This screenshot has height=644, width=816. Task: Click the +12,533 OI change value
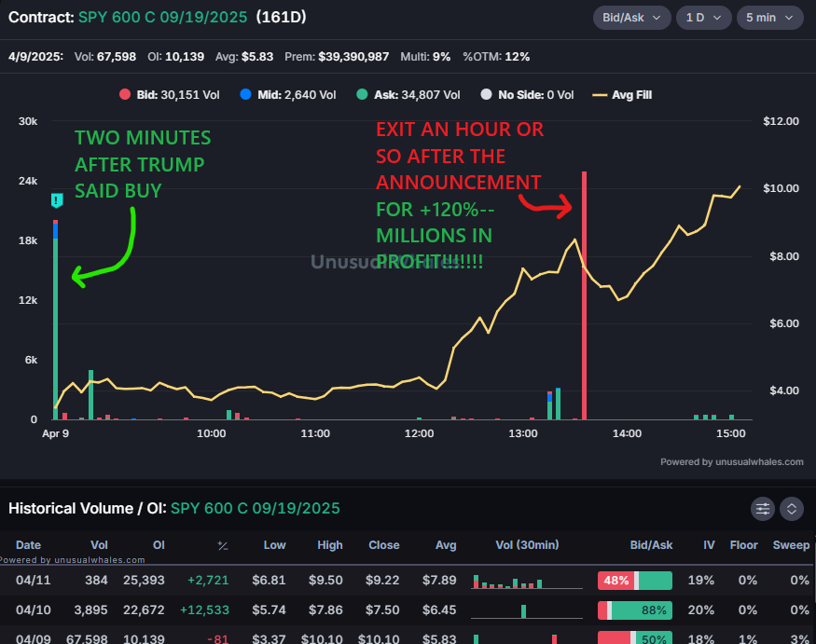point(204,610)
